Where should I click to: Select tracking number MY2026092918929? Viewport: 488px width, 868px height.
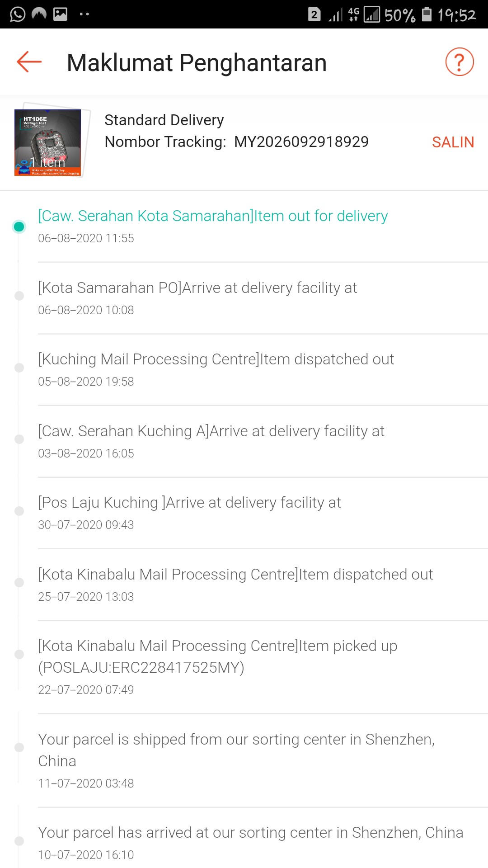[x=301, y=142]
